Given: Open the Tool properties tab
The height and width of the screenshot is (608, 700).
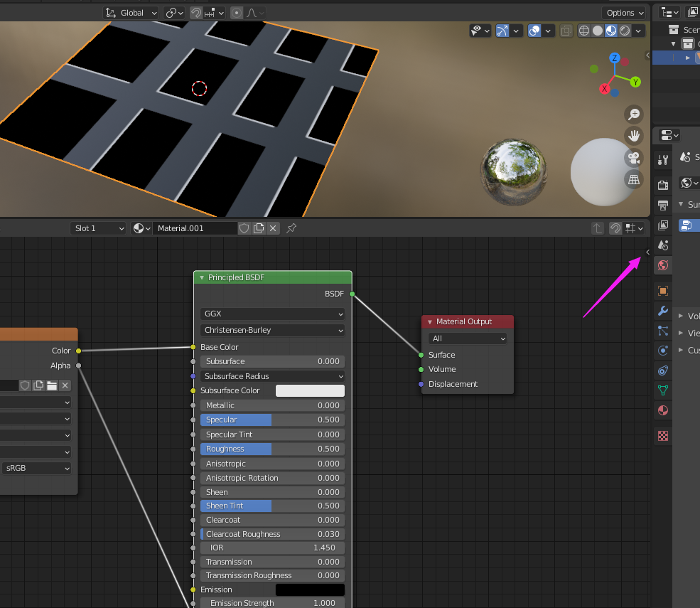Looking at the screenshot, I should pyautogui.click(x=663, y=159).
